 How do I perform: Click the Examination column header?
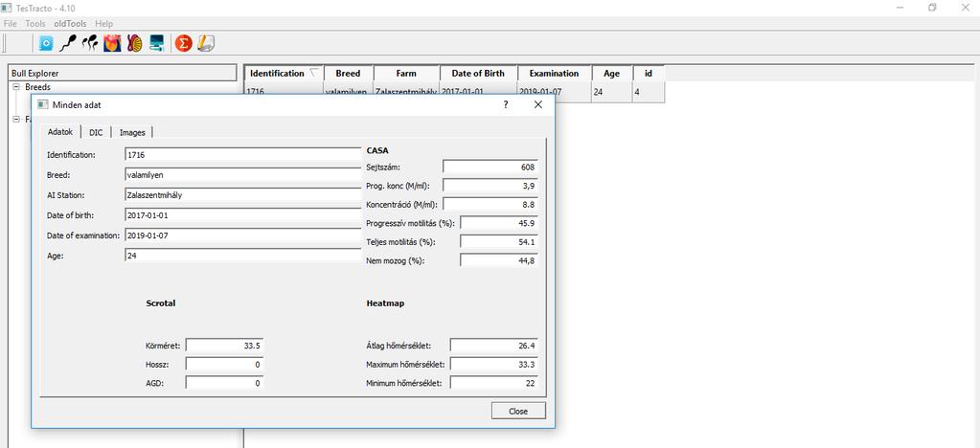[x=555, y=73]
